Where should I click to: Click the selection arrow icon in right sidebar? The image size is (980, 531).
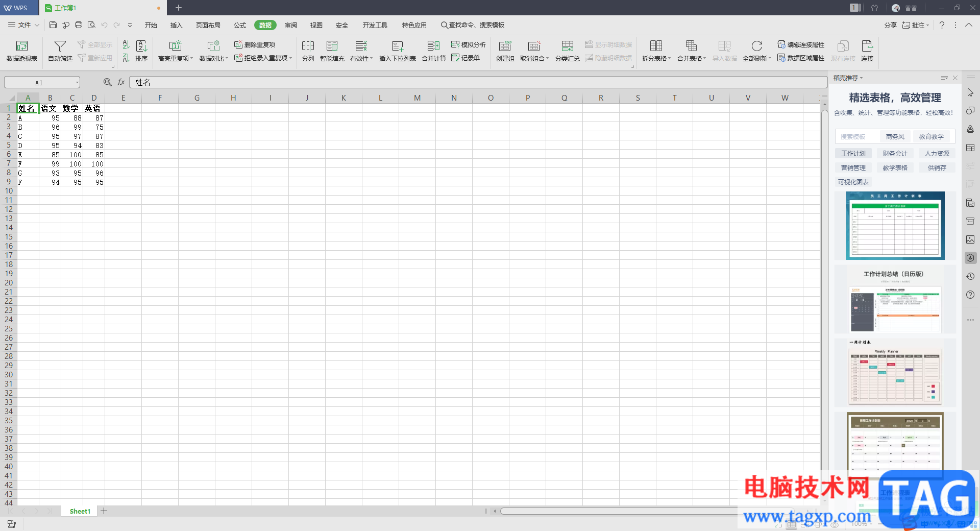(970, 92)
